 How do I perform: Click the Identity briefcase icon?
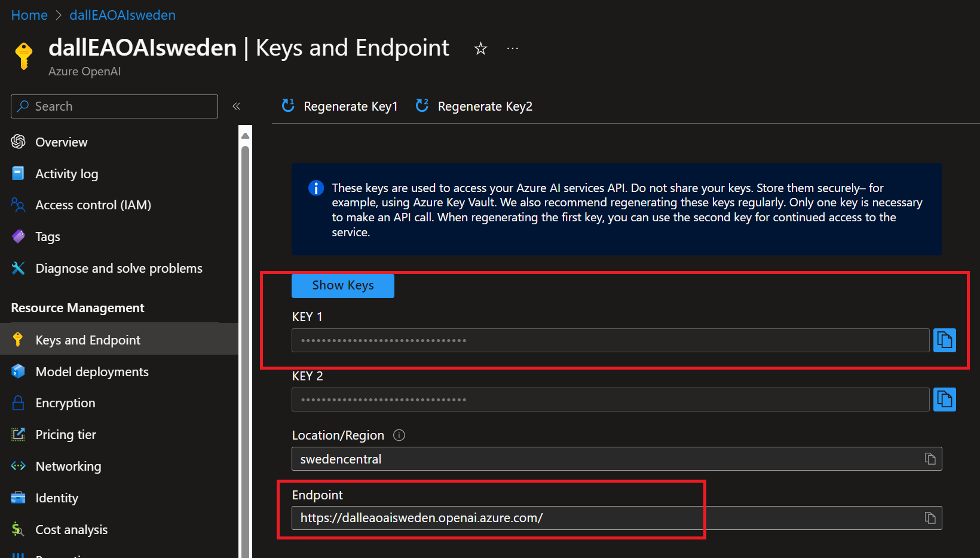(18, 498)
